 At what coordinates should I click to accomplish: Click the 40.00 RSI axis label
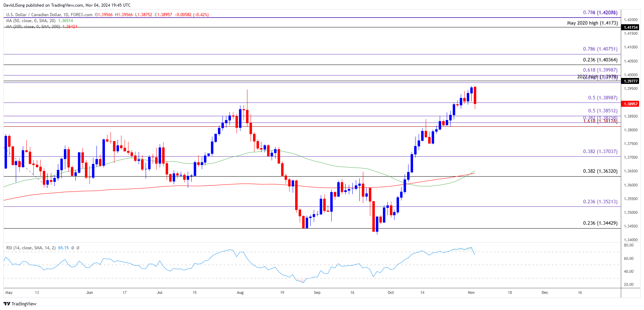tap(629, 271)
